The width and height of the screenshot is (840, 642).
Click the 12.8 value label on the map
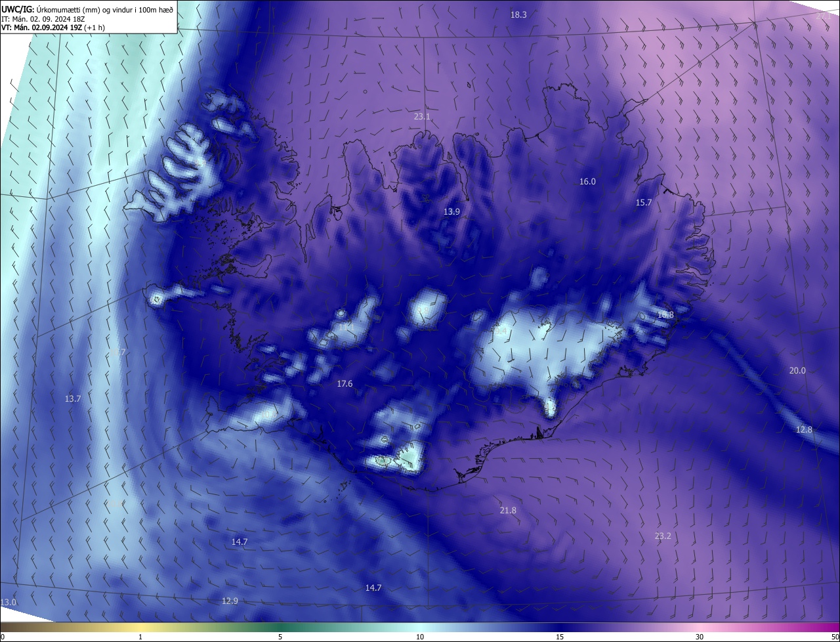(804, 429)
